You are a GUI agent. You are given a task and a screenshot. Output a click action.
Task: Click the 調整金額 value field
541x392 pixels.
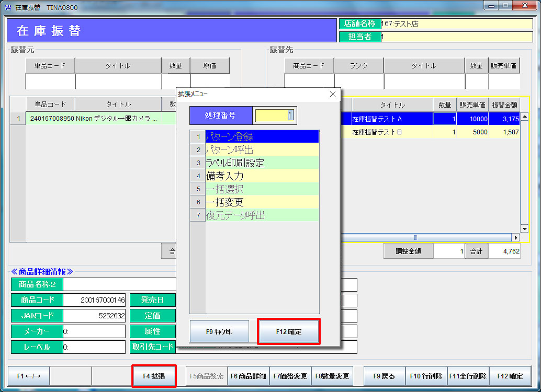(449, 251)
